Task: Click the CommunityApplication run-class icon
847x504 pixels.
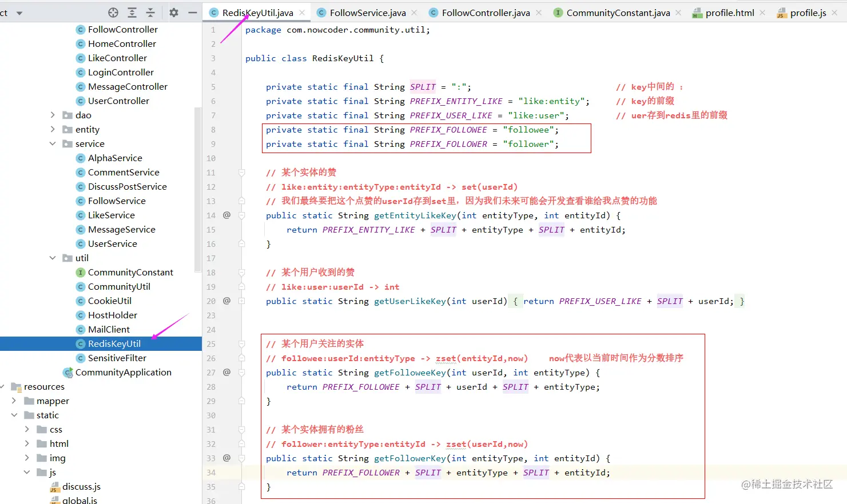Action: [x=68, y=373]
